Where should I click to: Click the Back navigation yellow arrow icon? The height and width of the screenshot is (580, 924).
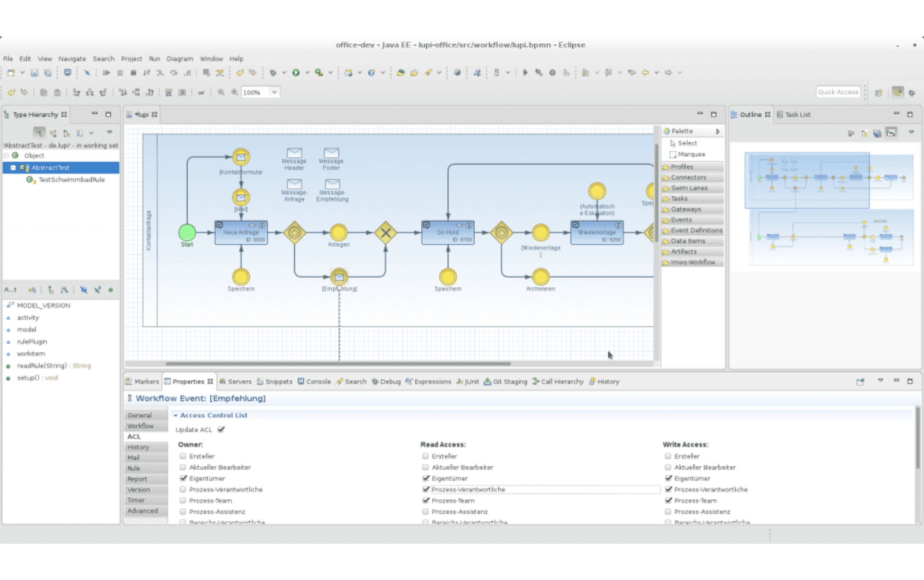point(645,73)
